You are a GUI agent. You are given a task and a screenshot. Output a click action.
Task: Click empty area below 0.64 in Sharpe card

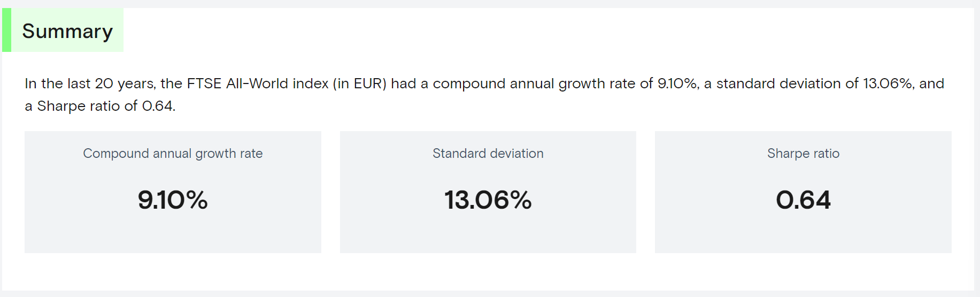(x=803, y=234)
